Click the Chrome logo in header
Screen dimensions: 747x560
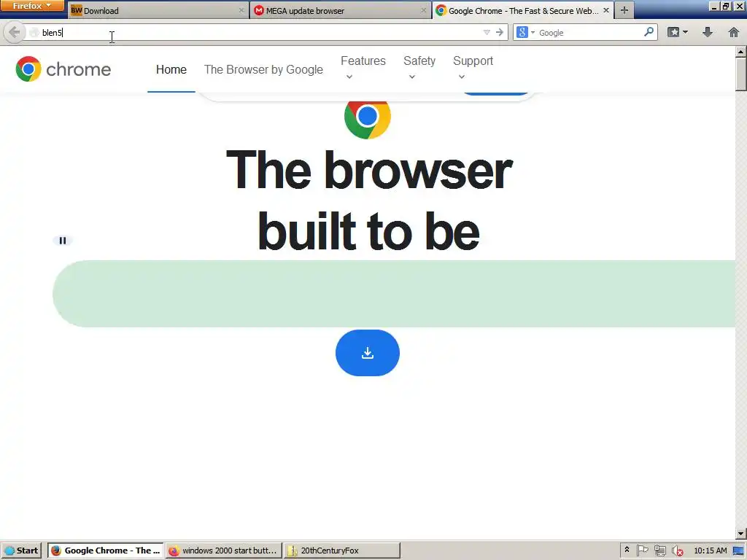click(x=63, y=69)
